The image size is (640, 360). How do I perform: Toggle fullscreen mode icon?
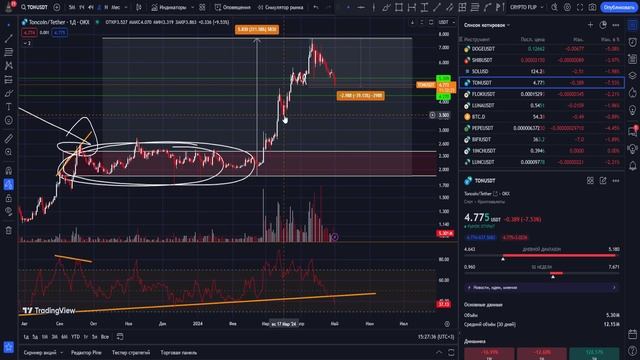coord(580,7)
